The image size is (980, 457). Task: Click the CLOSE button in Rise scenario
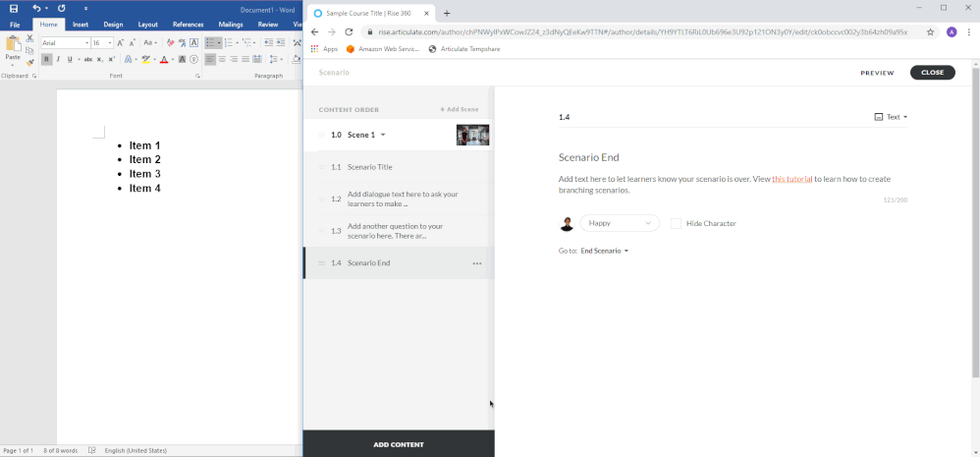(933, 73)
